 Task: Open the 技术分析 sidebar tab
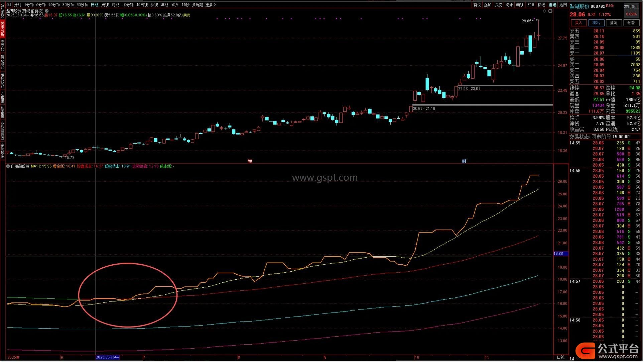(3, 29)
